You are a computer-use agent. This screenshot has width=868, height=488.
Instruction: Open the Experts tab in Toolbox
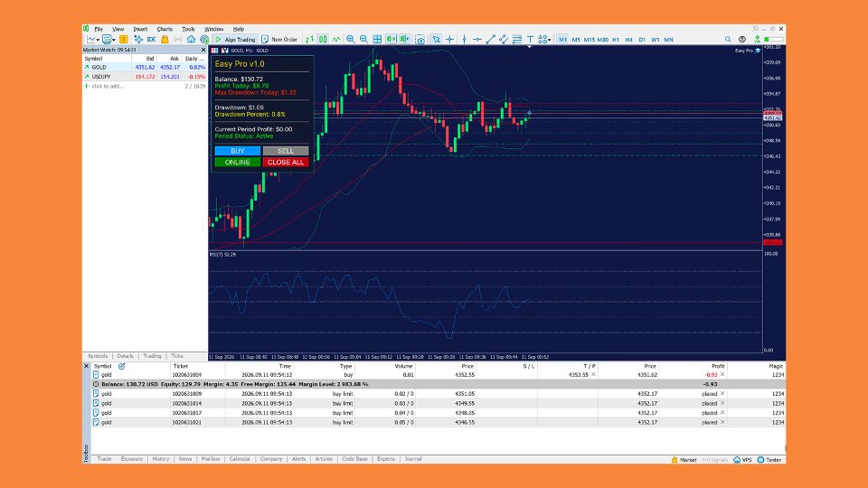click(386, 459)
